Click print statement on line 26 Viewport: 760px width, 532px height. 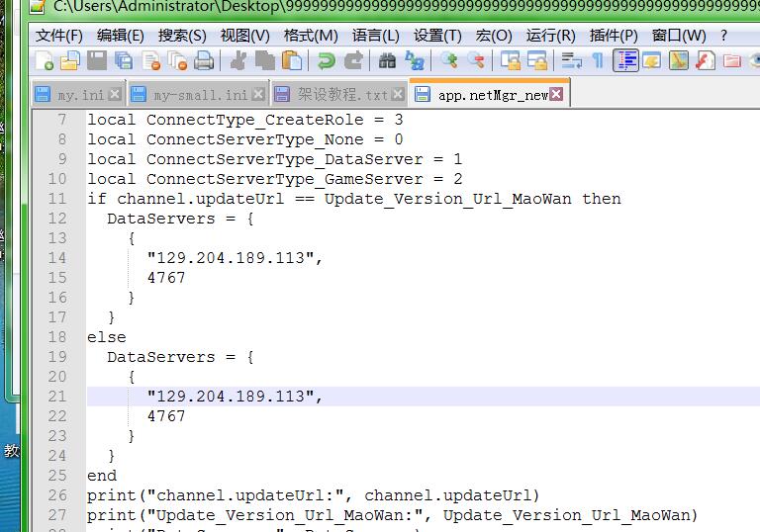(313, 495)
